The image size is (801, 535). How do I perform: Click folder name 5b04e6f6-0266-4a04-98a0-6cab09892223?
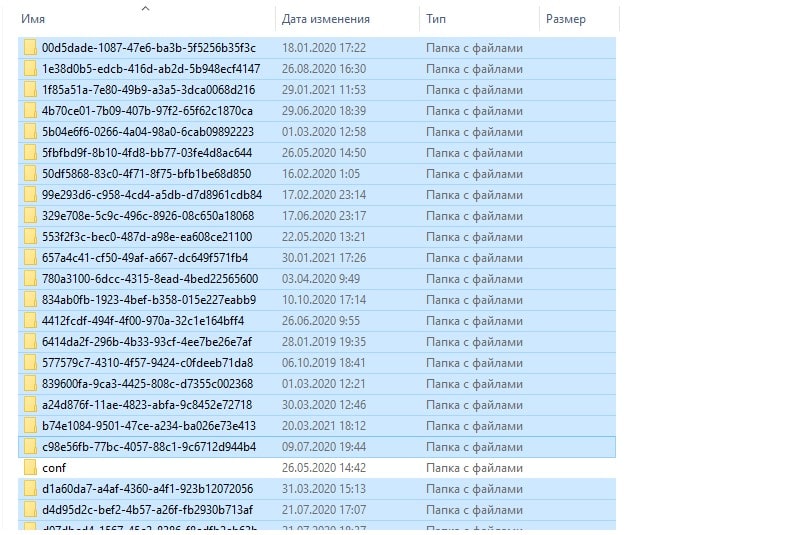tap(148, 131)
